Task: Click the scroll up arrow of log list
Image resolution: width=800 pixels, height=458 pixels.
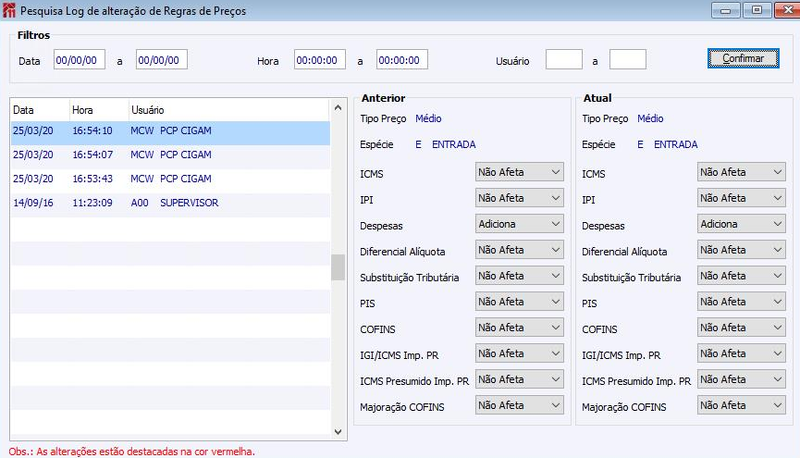Action: pos(338,108)
